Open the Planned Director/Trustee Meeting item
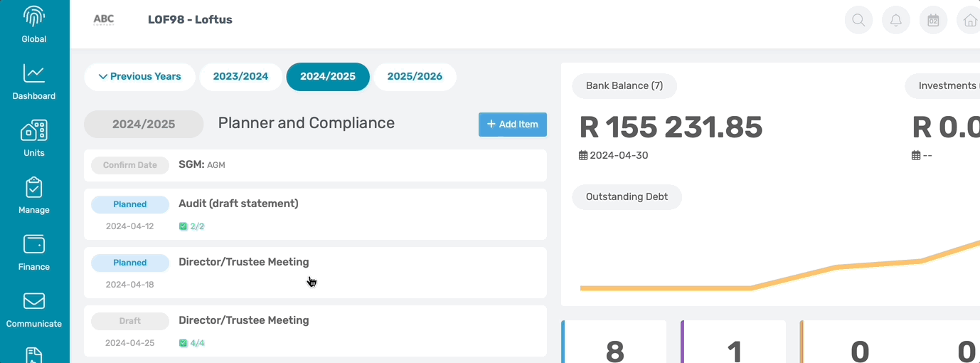The height and width of the screenshot is (363, 980). pos(315,273)
